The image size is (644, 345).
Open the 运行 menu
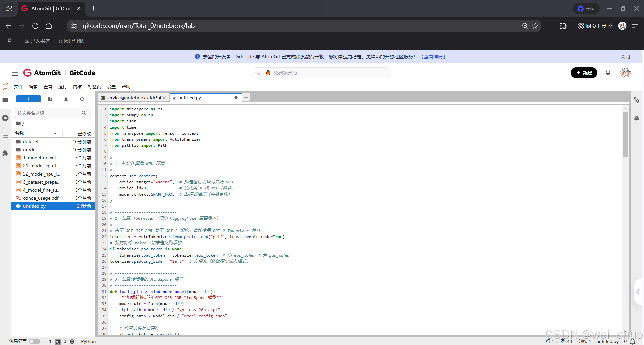(63, 87)
